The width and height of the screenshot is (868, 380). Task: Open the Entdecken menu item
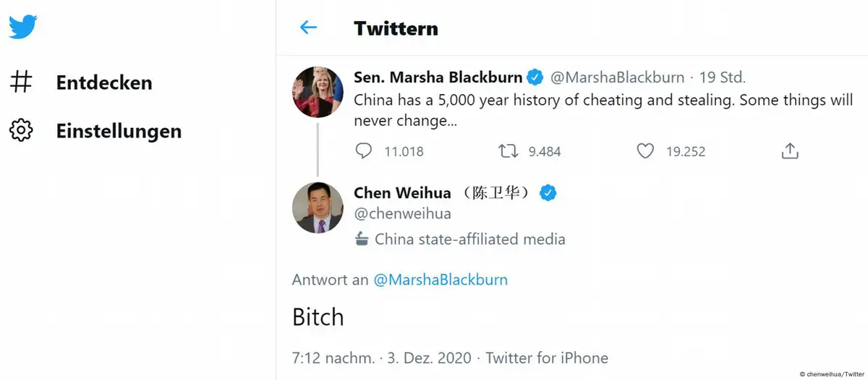(x=104, y=83)
